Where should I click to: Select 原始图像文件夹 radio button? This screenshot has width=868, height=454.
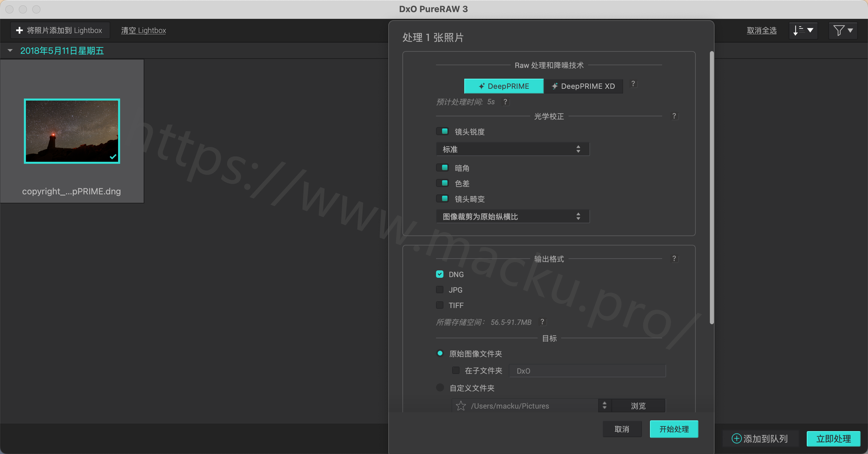(440, 353)
